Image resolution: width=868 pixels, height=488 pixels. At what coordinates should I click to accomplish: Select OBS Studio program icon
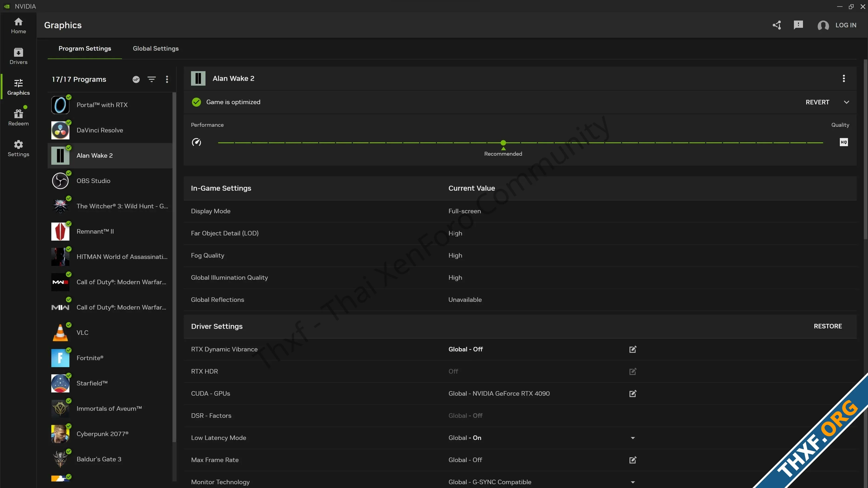tap(60, 181)
